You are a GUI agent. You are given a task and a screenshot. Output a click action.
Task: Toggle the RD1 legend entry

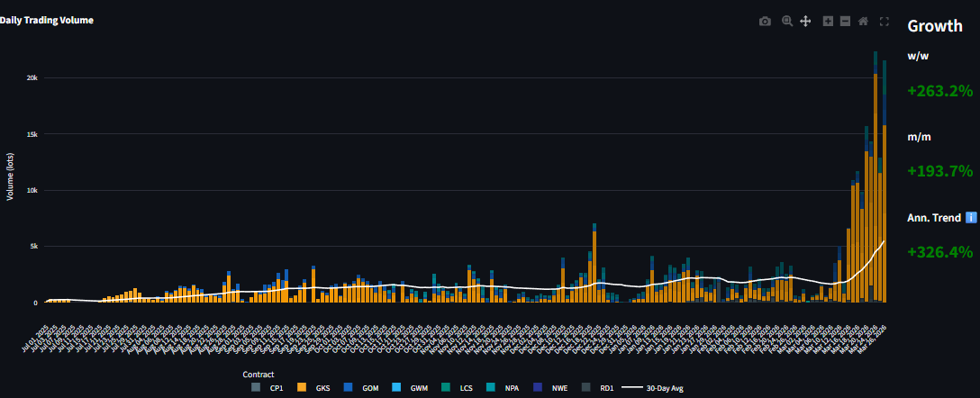[x=597, y=388]
